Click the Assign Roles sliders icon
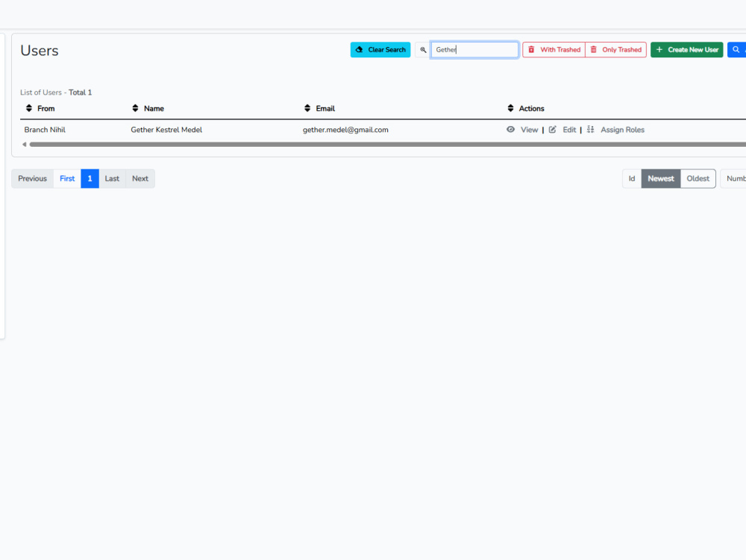This screenshot has width=746, height=560. [x=590, y=129]
